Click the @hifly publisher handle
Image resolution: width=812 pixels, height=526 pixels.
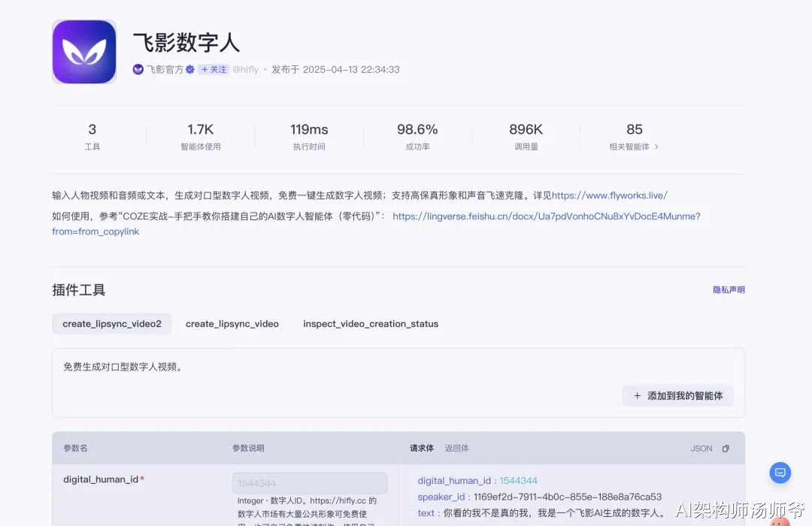(245, 70)
